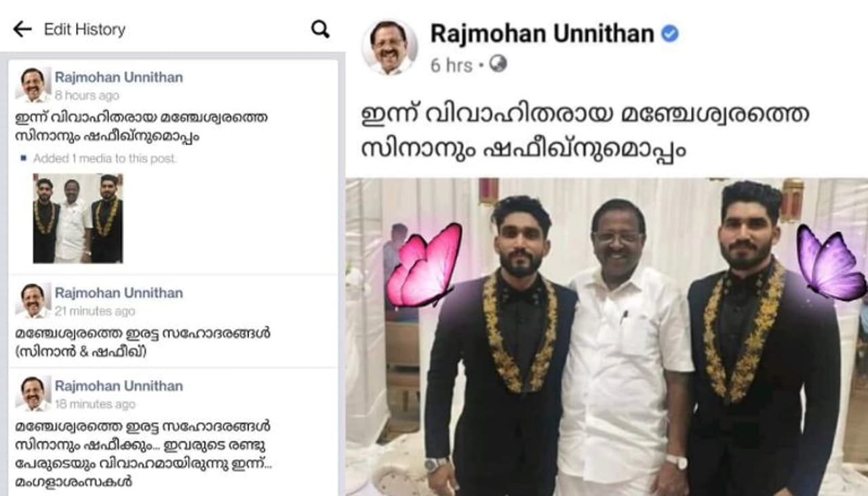Screen dimensions: 868x496
Task: Open the main post wedding photo
Action: tap(606, 337)
